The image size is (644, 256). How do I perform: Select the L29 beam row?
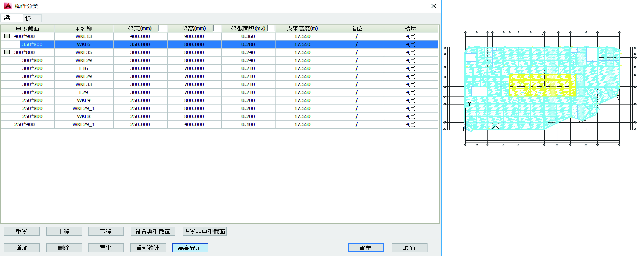click(219, 92)
